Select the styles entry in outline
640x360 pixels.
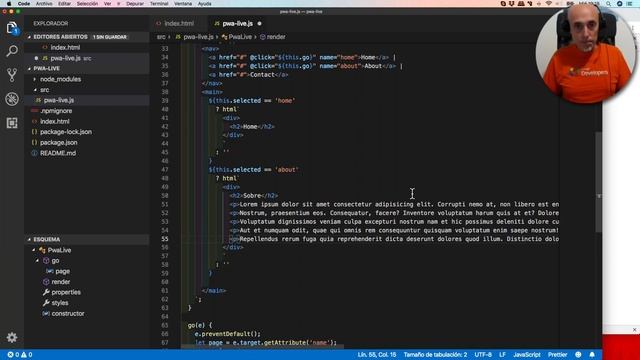pyautogui.click(x=60, y=303)
